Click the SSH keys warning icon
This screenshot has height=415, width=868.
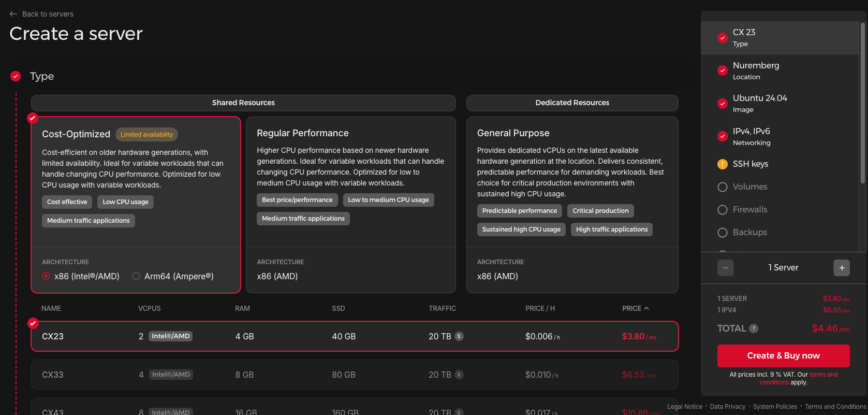click(x=723, y=164)
